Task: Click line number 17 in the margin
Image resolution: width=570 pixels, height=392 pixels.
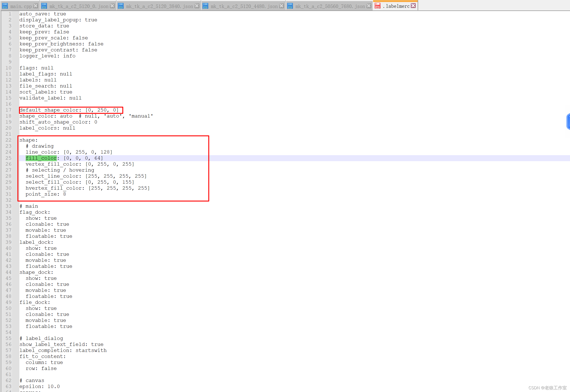Action: click(x=8, y=110)
